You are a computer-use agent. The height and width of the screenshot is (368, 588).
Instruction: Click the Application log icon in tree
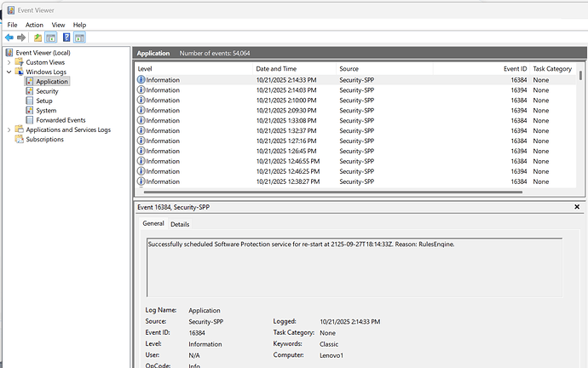click(x=29, y=81)
